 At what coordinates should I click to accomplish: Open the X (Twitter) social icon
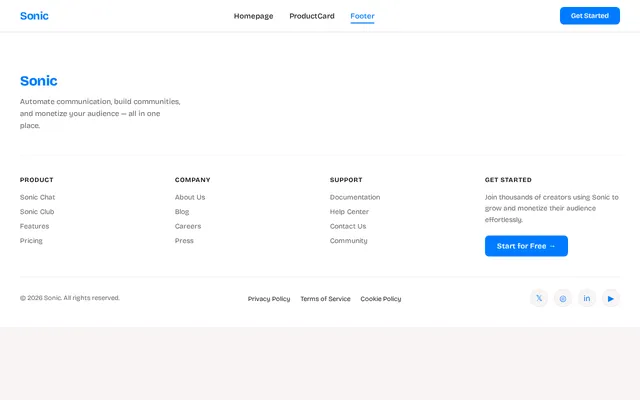pos(539,298)
